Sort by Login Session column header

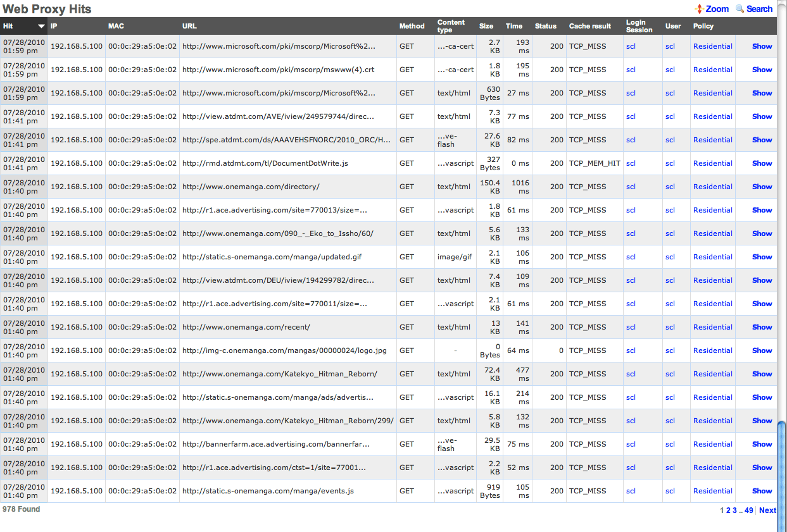tap(639, 26)
